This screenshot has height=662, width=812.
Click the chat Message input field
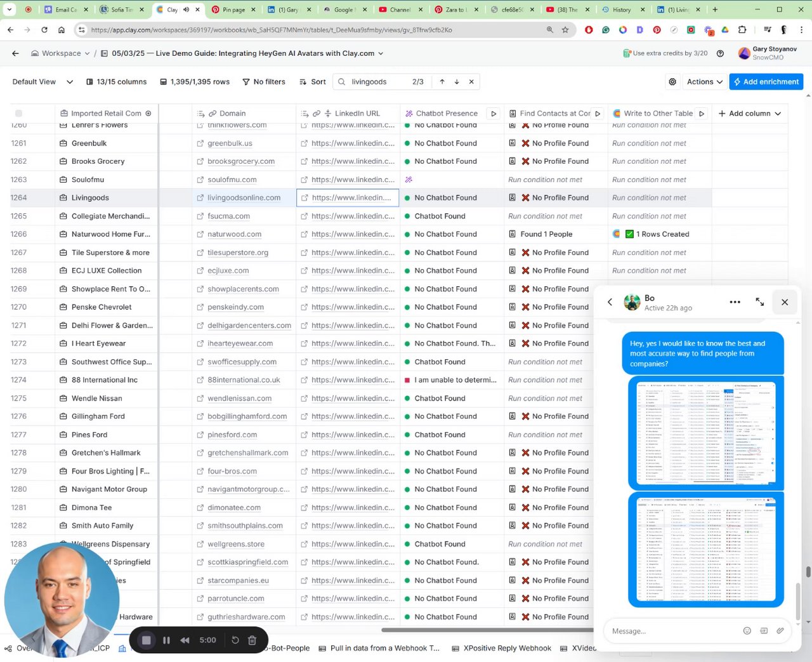click(672, 631)
